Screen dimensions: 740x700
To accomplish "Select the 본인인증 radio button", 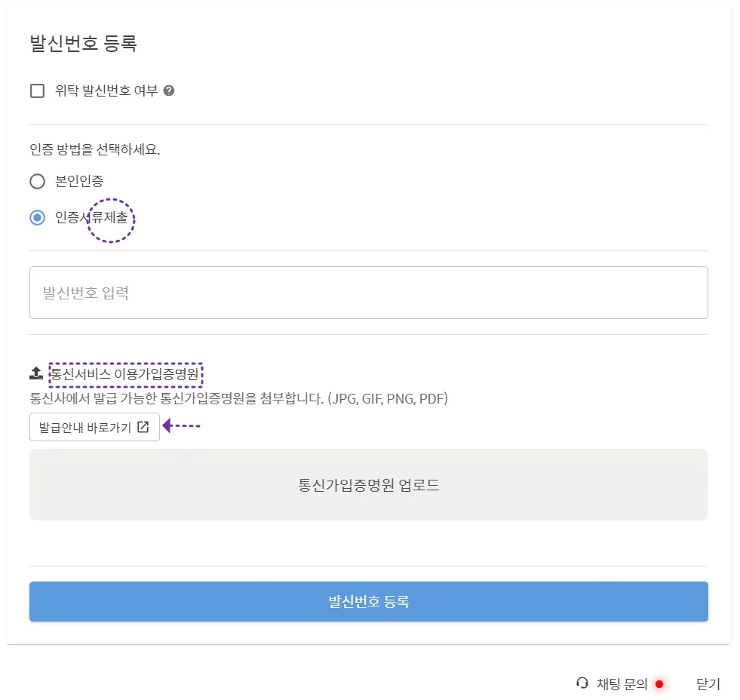I will pyautogui.click(x=37, y=182).
